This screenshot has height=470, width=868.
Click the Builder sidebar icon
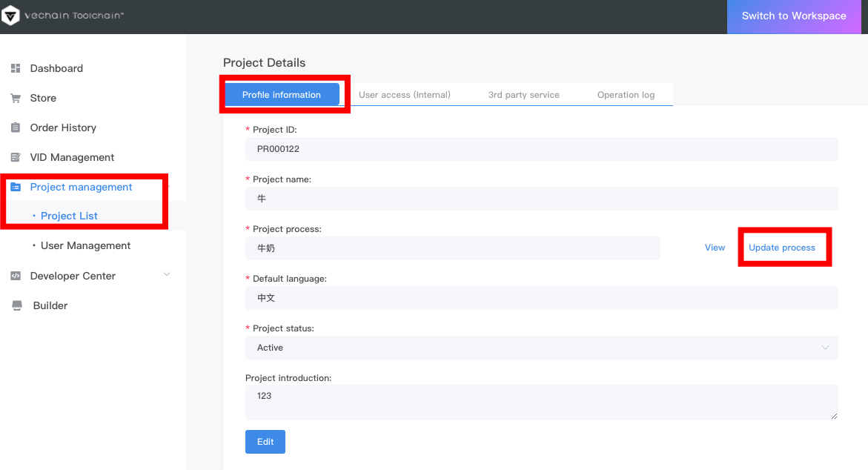click(x=17, y=305)
